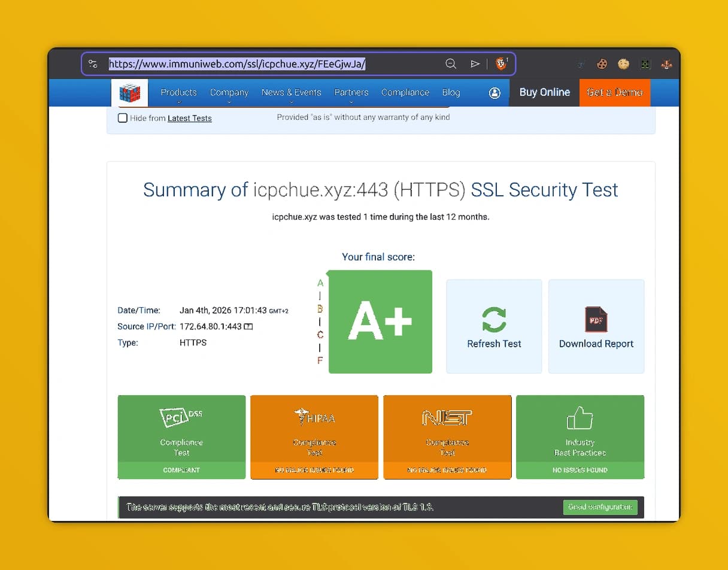Click the PCI DSS logo icon
This screenshot has height=570, width=728.
pos(181,416)
